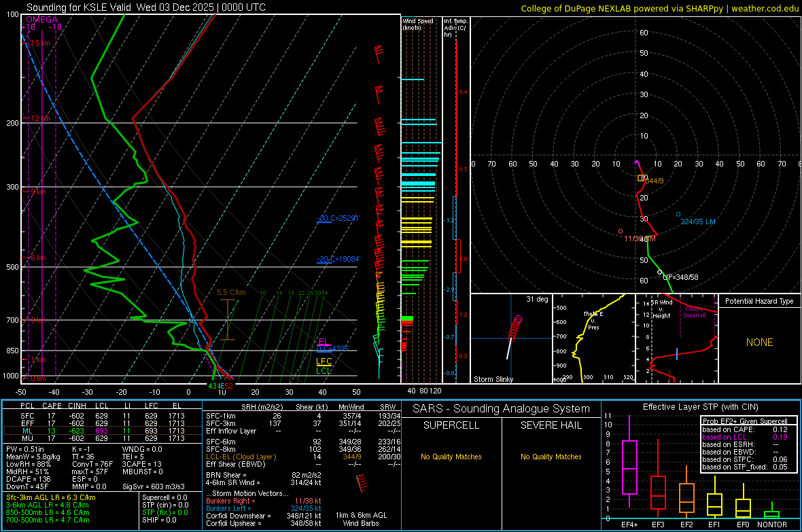The height and width of the screenshot is (532, 802).
Task: Click the Inf. Temp. Adv. panel header
Action: point(455,28)
